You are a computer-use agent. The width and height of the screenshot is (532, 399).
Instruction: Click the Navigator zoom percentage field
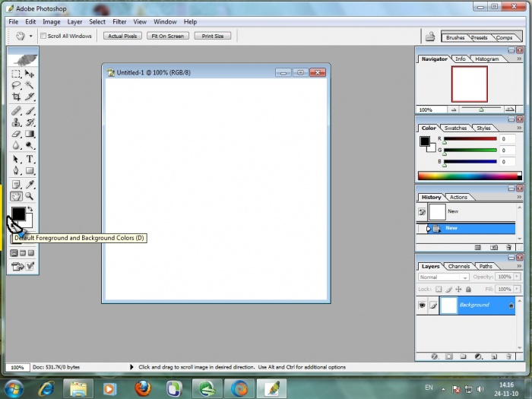pos(431,109)
